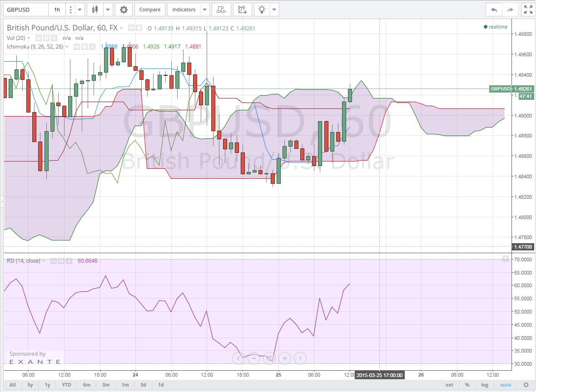This screenshot has height=392, width=571.
Task: Select the 3m time range
Action: click(105, 385)
